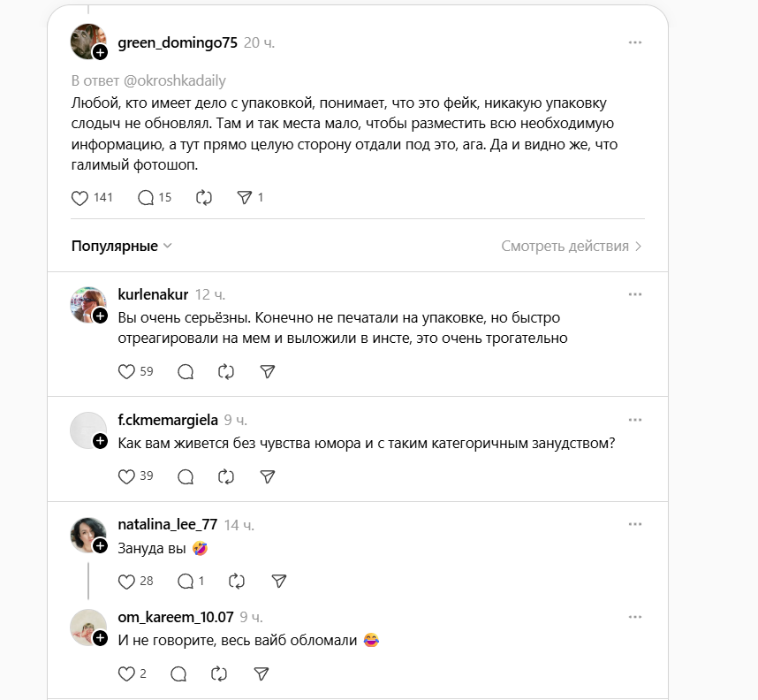Click natalina_lee_77's avatar picture
Screen dimensions: 758x700
point(87,534)
